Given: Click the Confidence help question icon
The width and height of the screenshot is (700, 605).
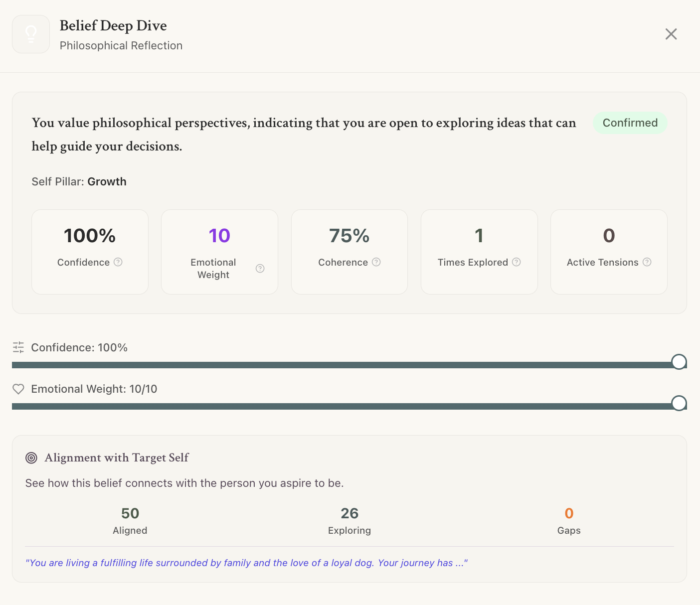Looking at the screenshot, I should click(118, 262).
